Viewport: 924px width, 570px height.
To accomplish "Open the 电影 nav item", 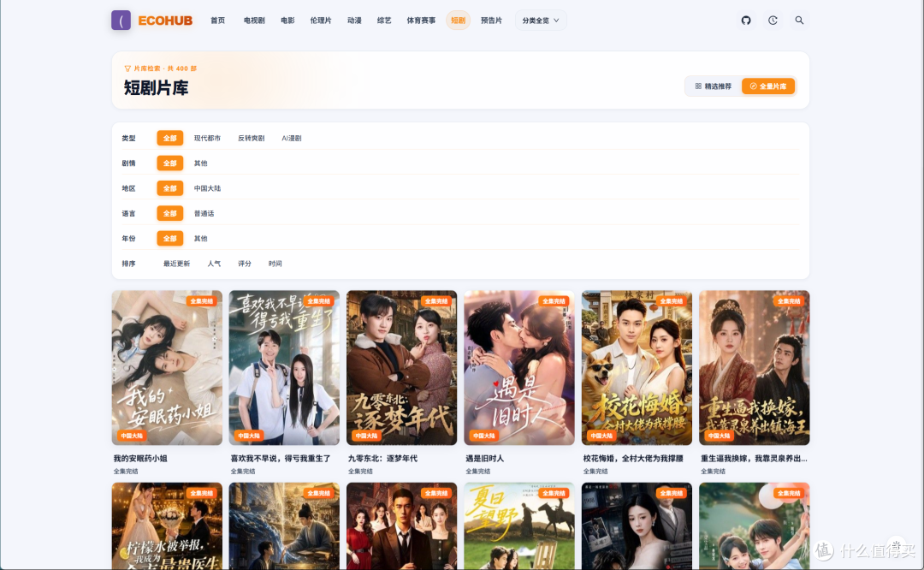I will coord(287,20).
